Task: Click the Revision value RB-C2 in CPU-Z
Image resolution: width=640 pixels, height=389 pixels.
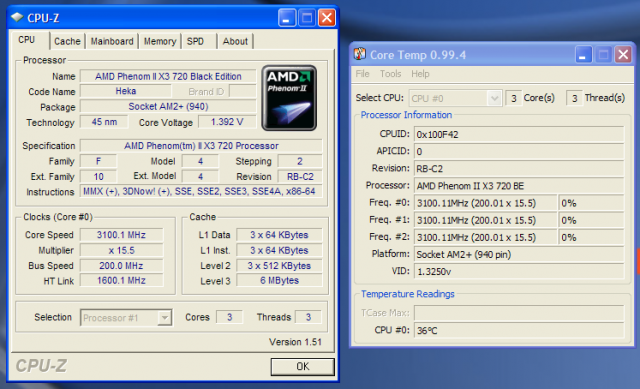Action: pyautogui.click(x=300, y=176)
